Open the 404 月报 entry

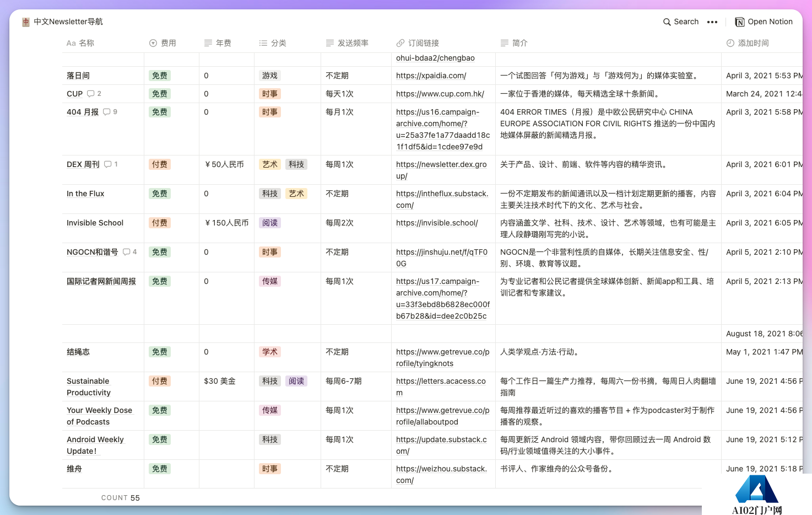[x=83, y=112]
